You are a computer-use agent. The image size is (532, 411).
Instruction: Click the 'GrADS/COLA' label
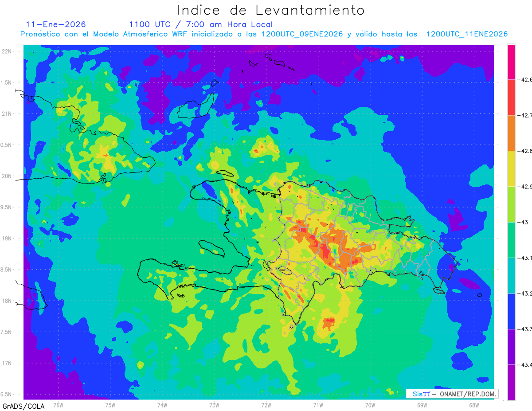point(23,406)
